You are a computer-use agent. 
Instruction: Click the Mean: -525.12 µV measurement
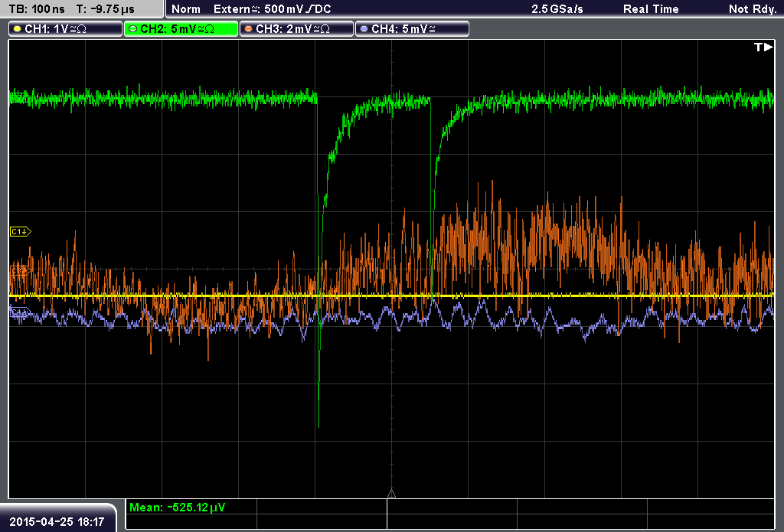coord(177,508)
